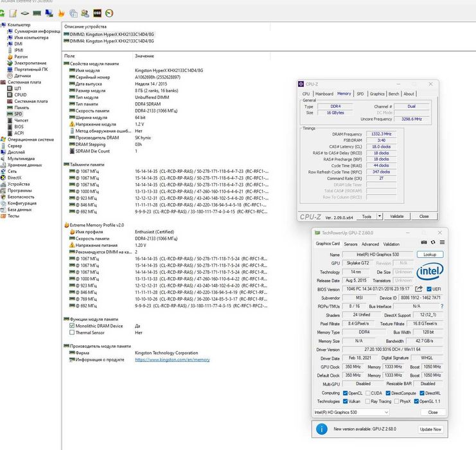Click the Bus Interface question mark icon
Image resolution: width=476 pixels, height=450 pixels.
pos(441,307)
